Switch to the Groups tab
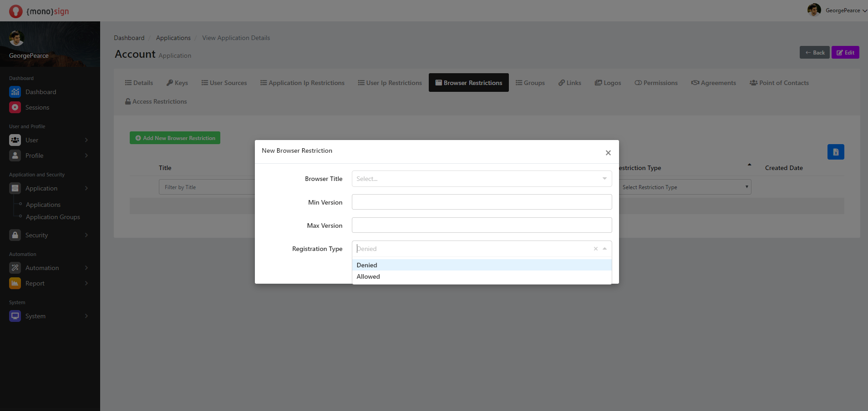868x411 pixels. tap(530, 83)
